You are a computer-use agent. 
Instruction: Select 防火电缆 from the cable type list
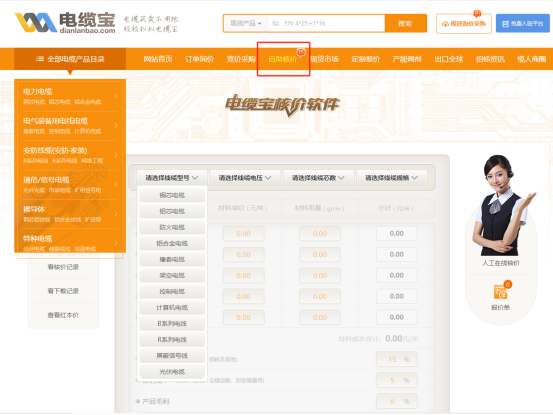click(x=172, y=227)
